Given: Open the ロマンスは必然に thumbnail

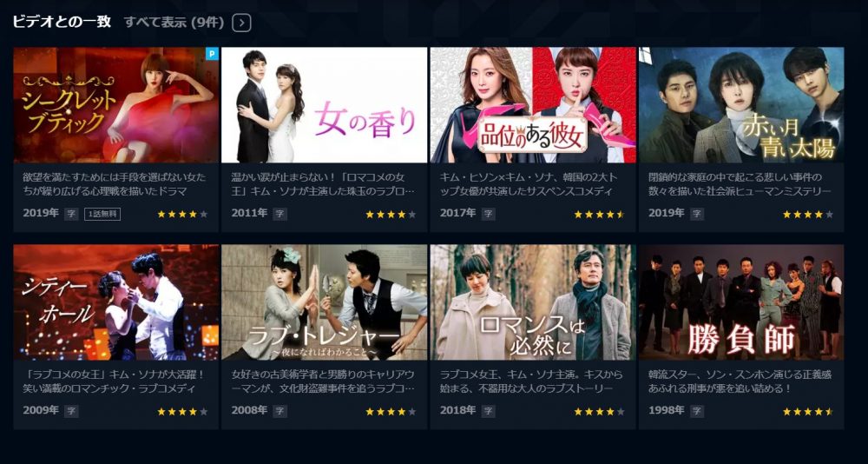Looking at the screenshot, I should (x=533, y=302).
